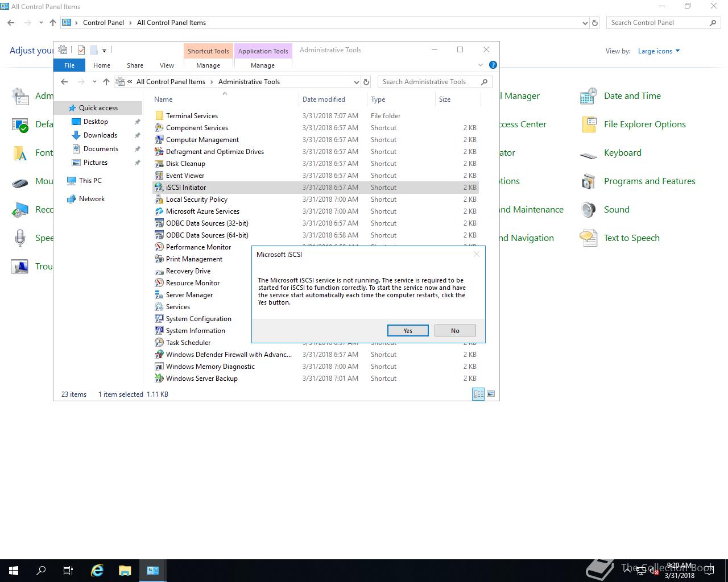The height and width of the screenshot is (582, 728).
Task: Open the Share ribbon tab
Action: 135,65
